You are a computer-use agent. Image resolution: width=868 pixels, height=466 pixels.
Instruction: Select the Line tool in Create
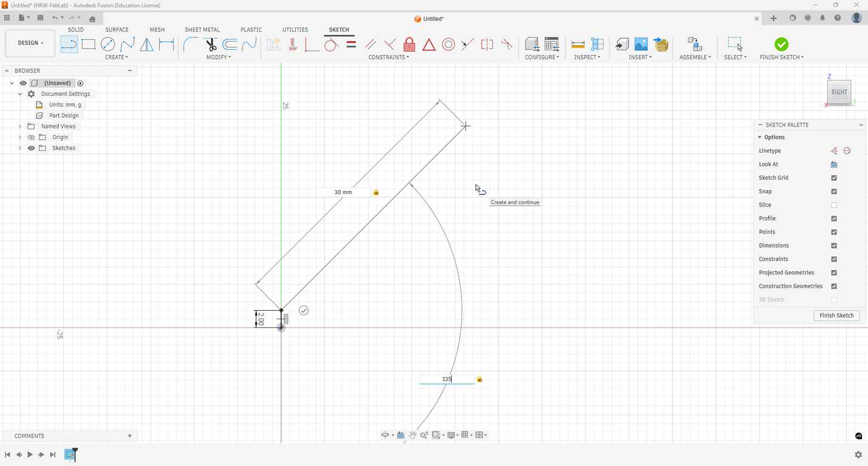pyautogui.click(x=69, y=44)
